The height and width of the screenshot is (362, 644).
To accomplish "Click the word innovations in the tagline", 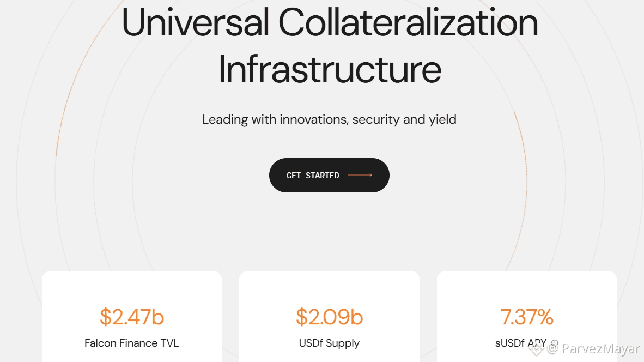I will (x=313, y=119).
